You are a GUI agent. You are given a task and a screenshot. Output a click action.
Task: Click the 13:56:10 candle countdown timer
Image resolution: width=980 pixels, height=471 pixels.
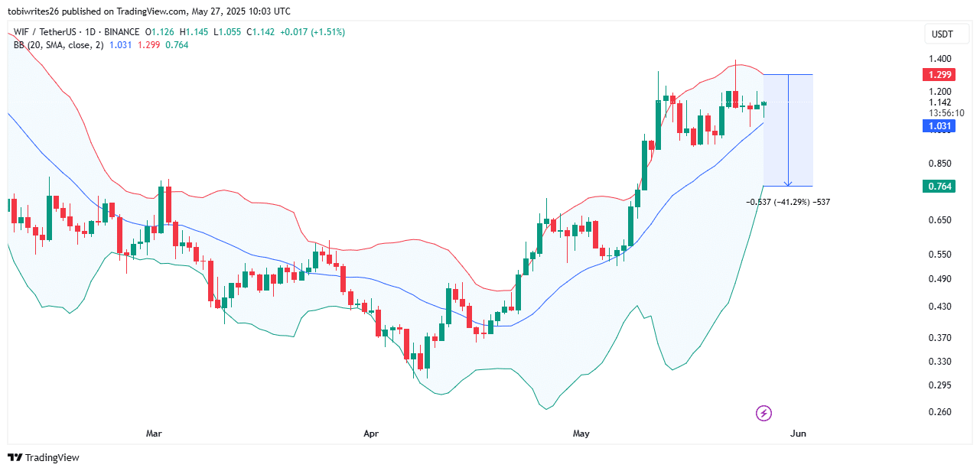click(942, 113)
